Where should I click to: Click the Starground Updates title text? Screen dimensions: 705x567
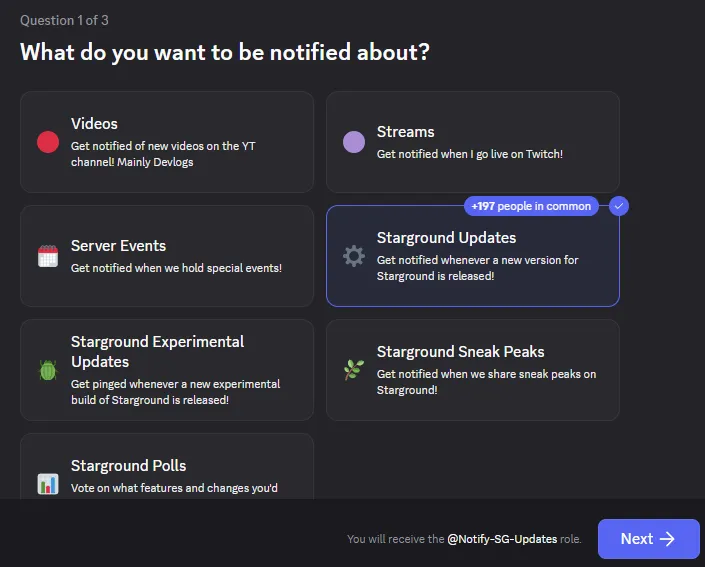(446, 237)
